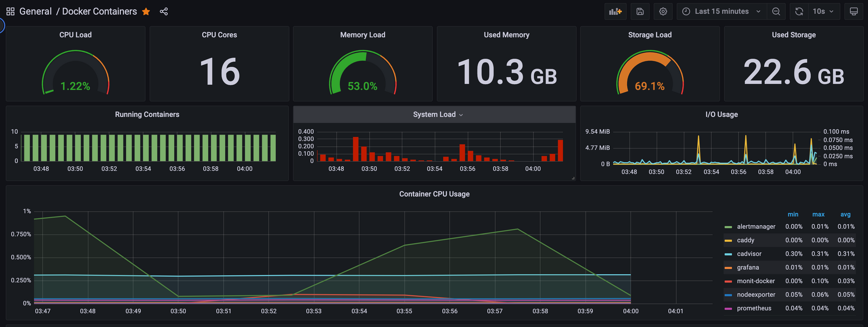
Task: Toggle the cadvisor series in legend
Action: 749,254
